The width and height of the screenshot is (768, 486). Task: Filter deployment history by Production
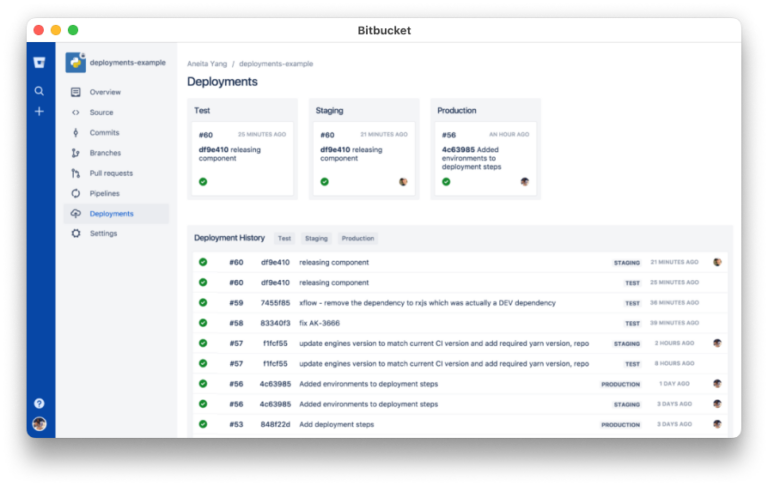358,239
